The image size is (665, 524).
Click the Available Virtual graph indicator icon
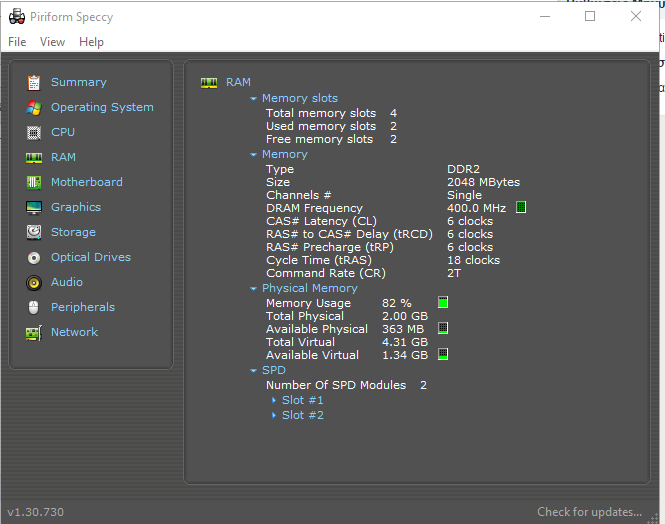[x=443, y=354]
